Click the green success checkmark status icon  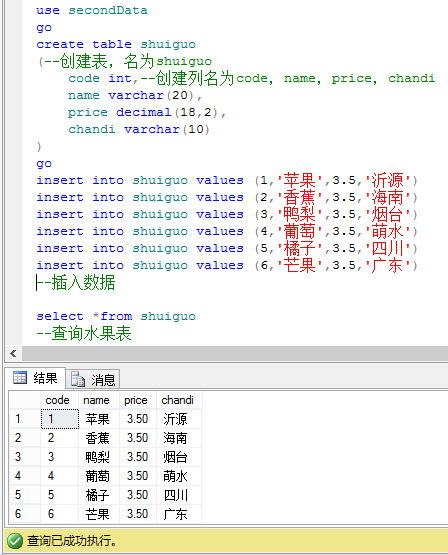pos(15,541)
